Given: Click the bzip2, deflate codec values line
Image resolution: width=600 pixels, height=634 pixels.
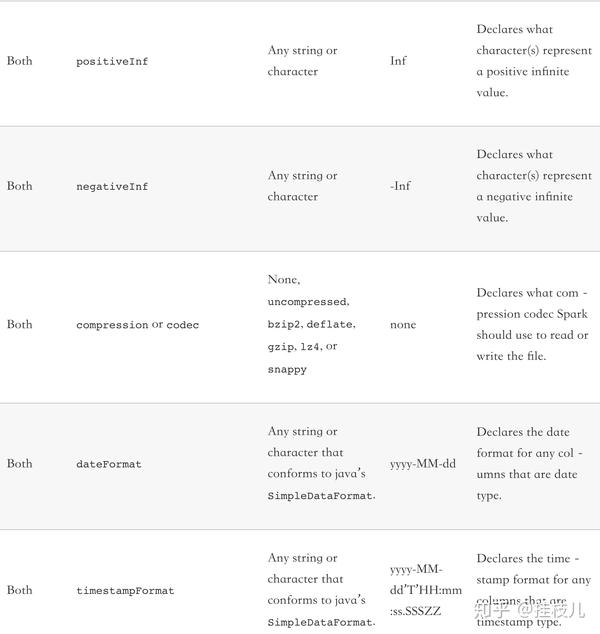Looking at the screenshot, I should pos(311,324).
